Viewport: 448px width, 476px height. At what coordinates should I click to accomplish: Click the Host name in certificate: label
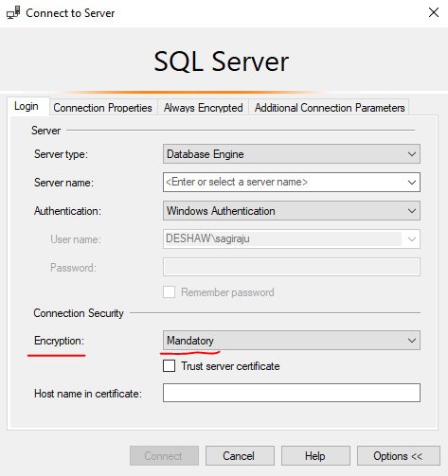click(88, 394)
